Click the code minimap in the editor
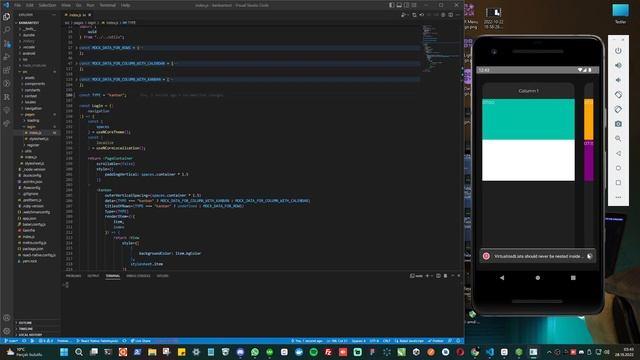The height and width of the screenshot is (360, 640). pos(442,49)
